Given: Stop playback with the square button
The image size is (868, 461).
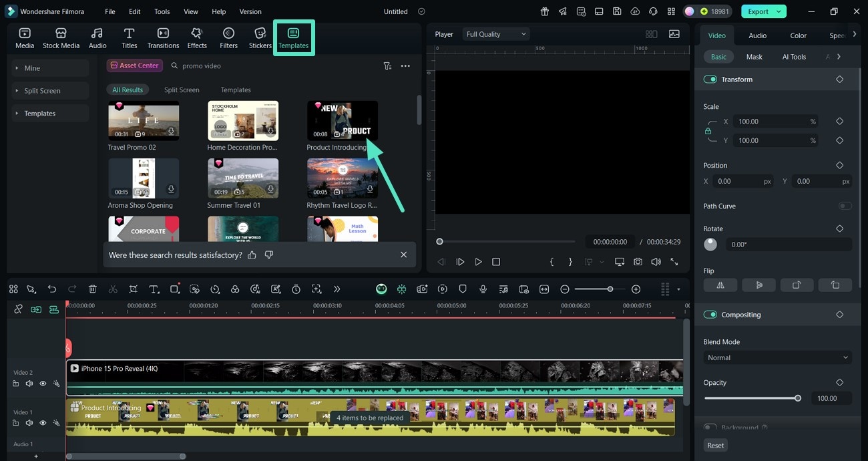Looking at the screenshot, I should click(x=496, y=262).
